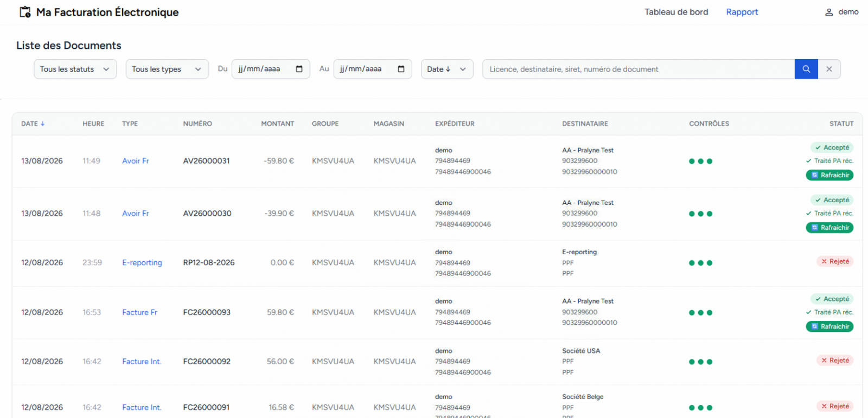Open the Tous les statuts dropdown
This screenshot has width=868, height=418.
[x=75, y=69]
